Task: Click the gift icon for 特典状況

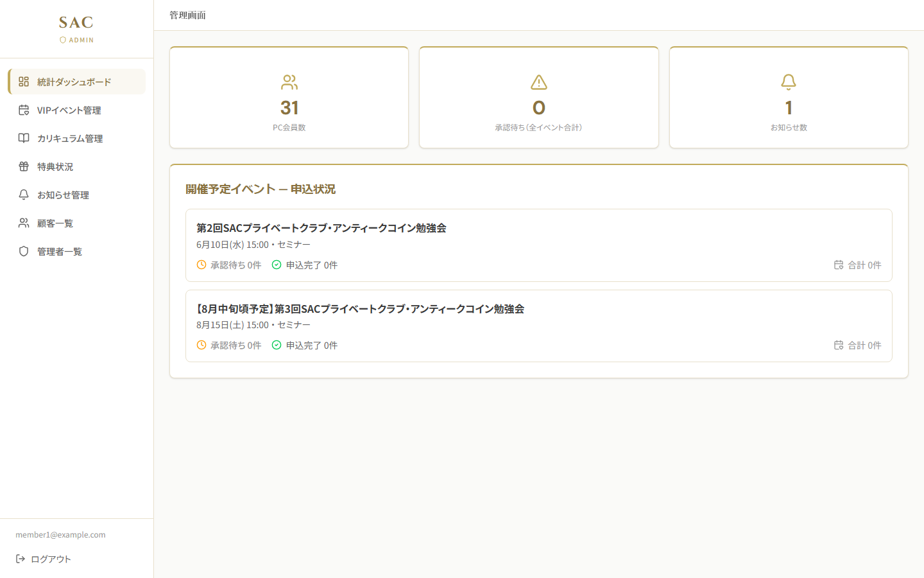Action: [x=24, y=166]
